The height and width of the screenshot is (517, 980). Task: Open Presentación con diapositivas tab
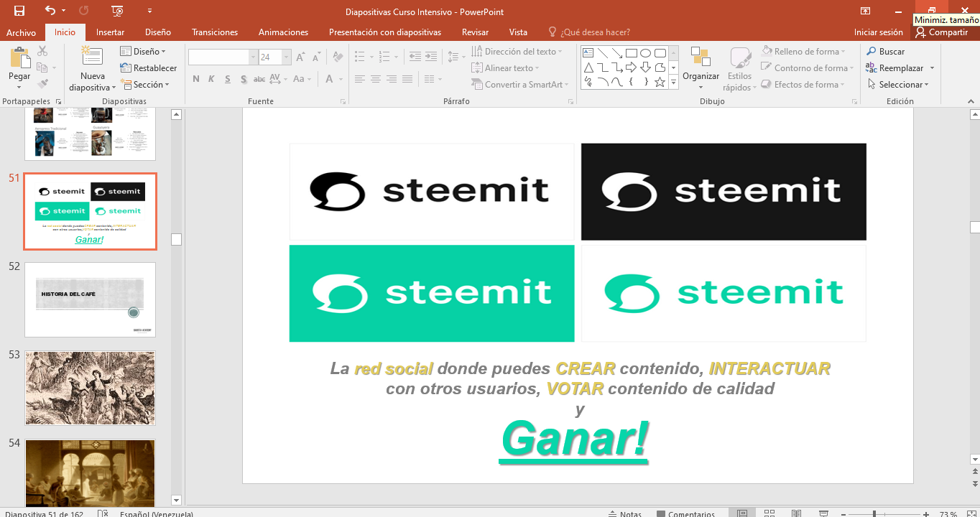(385, 32)
